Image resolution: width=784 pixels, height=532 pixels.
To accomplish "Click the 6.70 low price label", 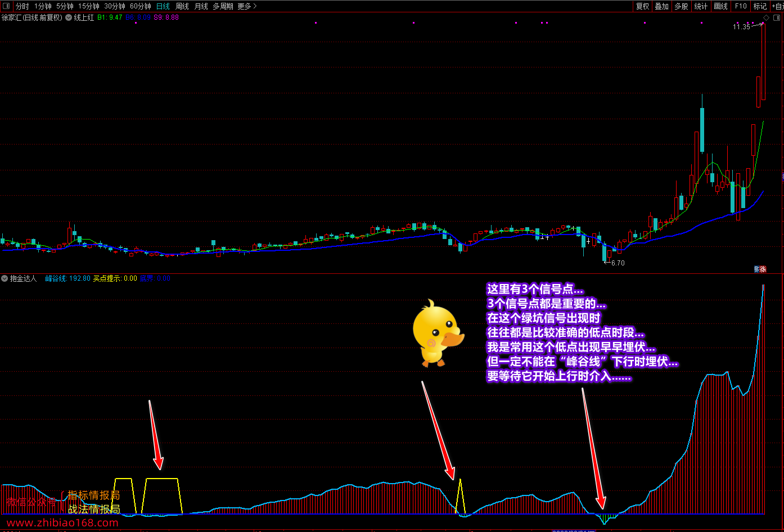I will tap(618, 263).
